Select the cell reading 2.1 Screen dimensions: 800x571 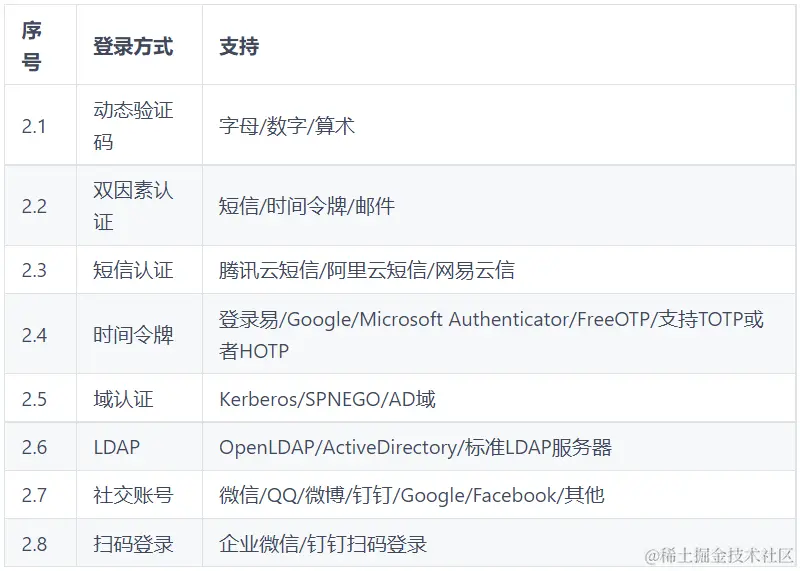click(40, 125)
